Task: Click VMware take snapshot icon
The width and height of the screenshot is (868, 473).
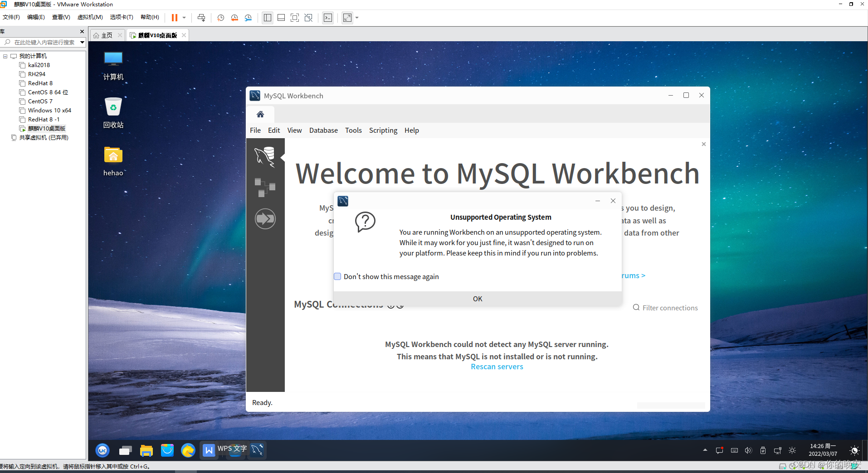Action: click(221, 18)
